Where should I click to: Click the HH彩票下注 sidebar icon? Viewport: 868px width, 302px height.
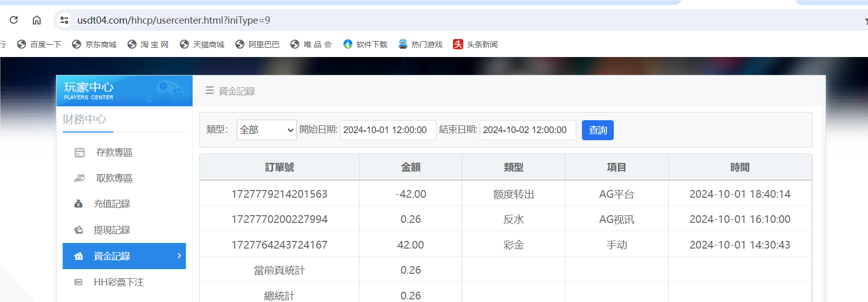79,282
